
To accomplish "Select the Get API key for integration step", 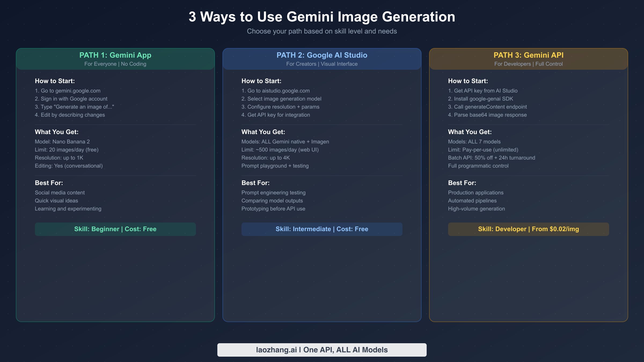I will [x=276, y=115].
